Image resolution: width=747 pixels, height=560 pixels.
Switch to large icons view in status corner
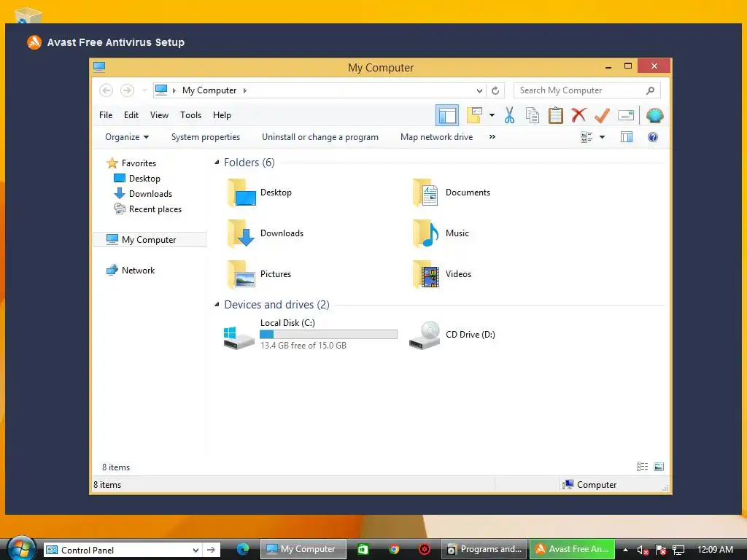click(x=659, y=467)
